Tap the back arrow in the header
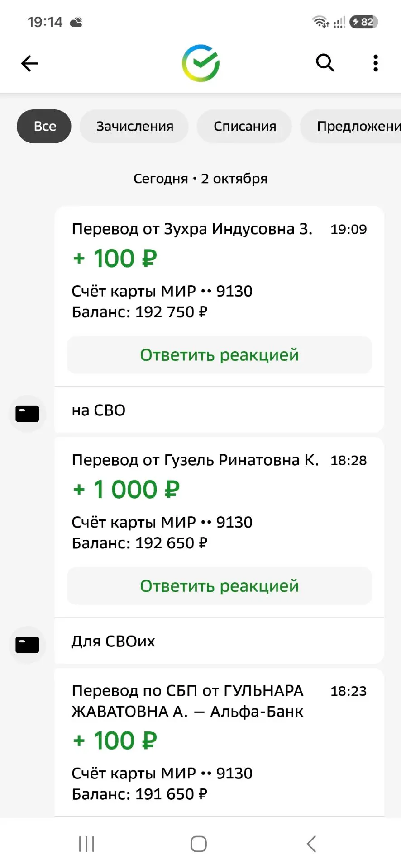 point(29,63)
